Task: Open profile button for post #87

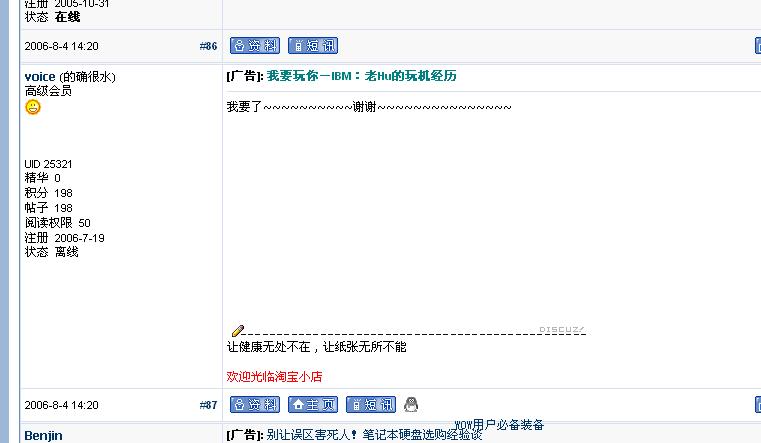Action: pos(255,405)
